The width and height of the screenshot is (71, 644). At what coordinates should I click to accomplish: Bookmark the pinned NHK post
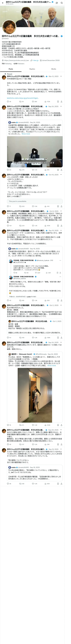pos(58,102)
